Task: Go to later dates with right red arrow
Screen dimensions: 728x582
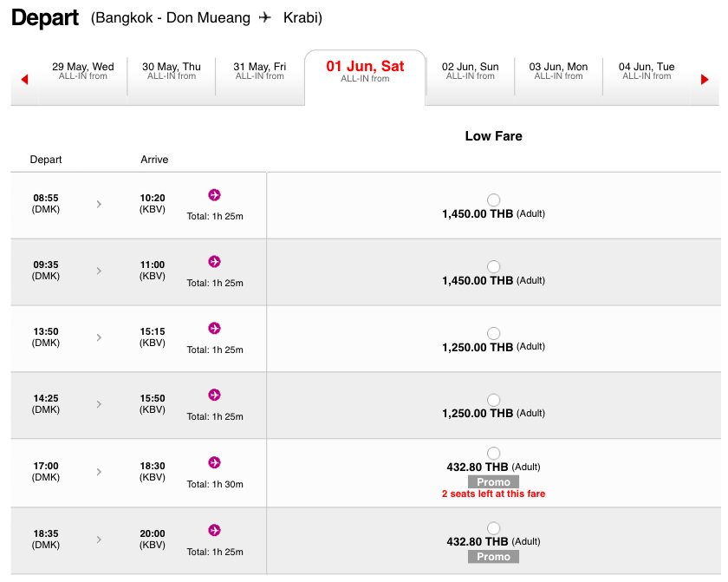Action: [705, 80]
